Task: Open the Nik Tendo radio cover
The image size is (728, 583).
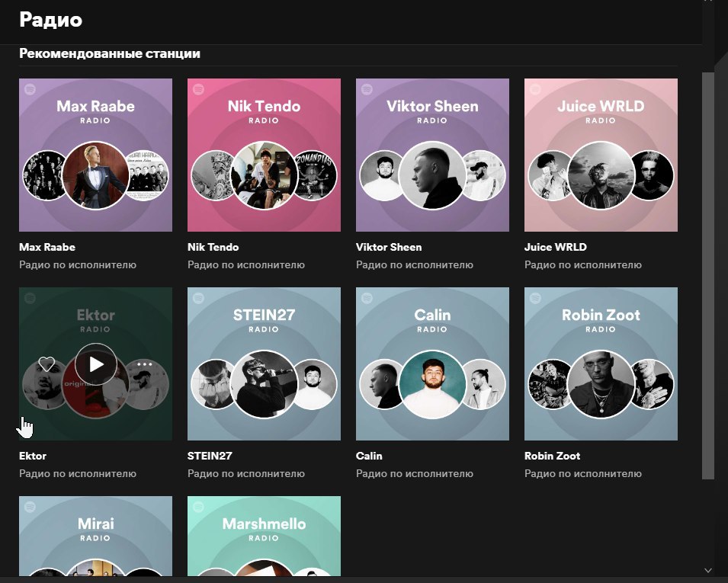Action: (265, 155)
